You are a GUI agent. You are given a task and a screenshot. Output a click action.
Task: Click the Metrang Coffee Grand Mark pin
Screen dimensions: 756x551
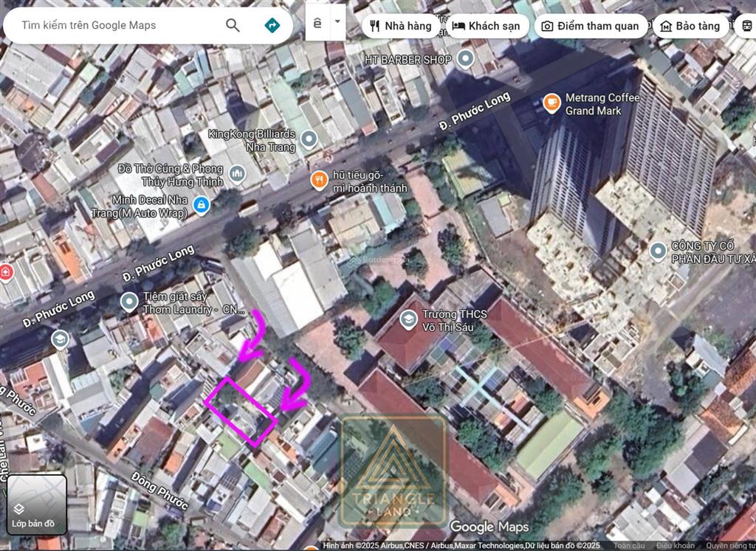pyautogui.click(x=551, y=103)
